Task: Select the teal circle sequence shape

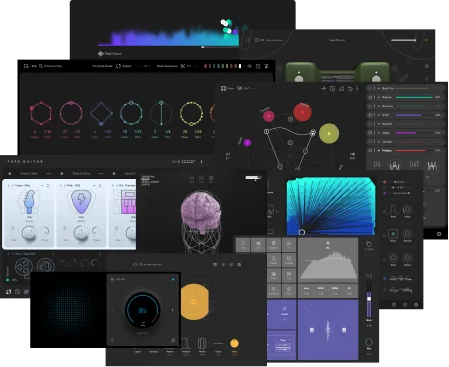Action: click(131, 113)
